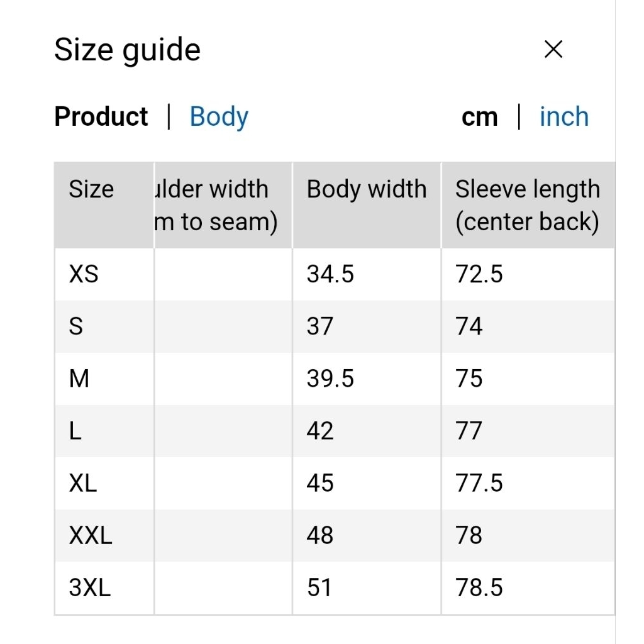Image resolution: width=644 pixels, height=644 pixels.
Task: Click the Body width column header
Action: click(367, 189)
